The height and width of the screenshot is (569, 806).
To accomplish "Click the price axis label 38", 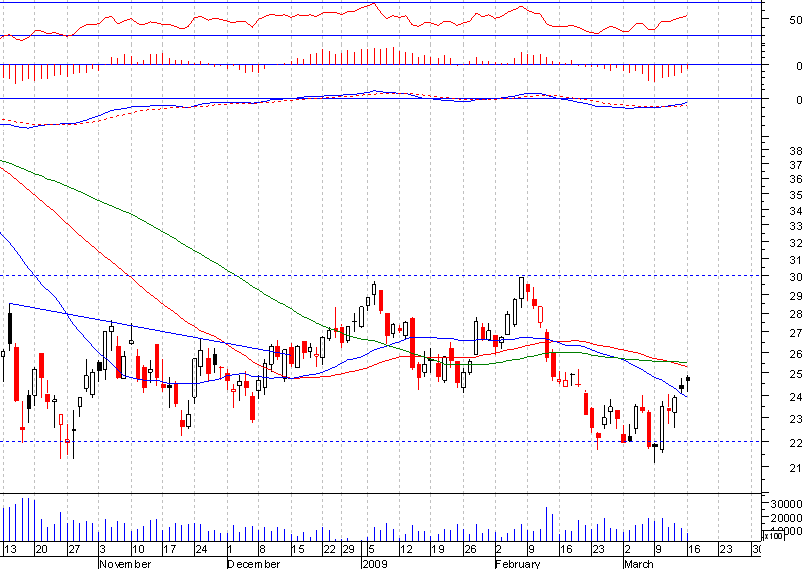I will click(x=796, y=151).
